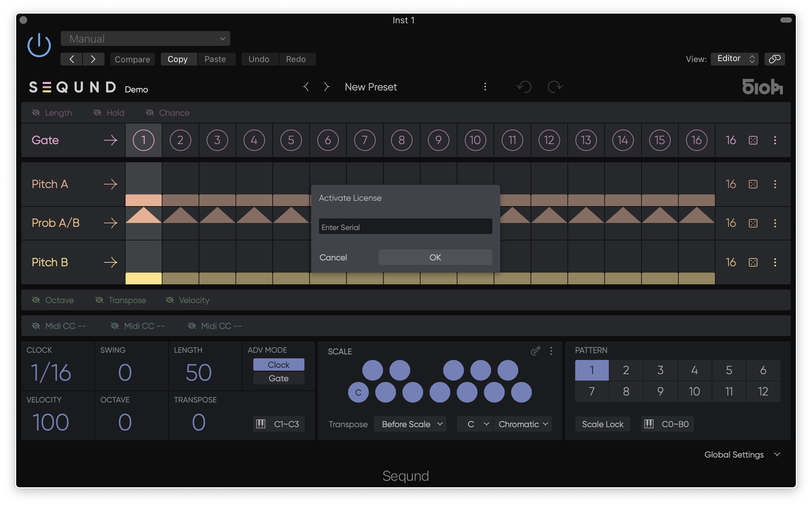Open the Manual preset dropdown
The image size is (812, 506).
[x=145, y=39]
